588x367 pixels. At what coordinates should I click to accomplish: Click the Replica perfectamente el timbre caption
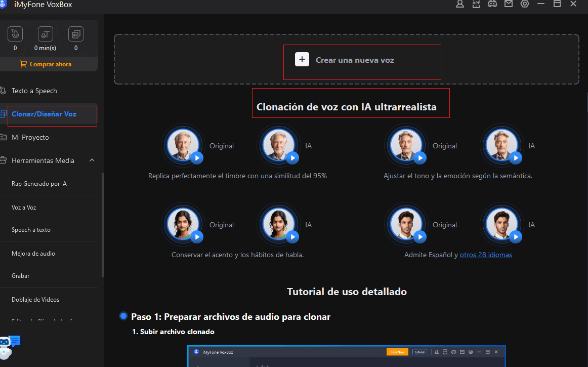pyautogui.click(x=237, y=176)
